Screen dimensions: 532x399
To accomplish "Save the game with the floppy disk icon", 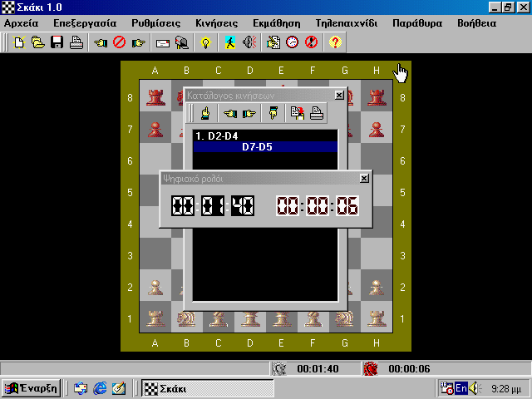I will click(x=57, y=42).
